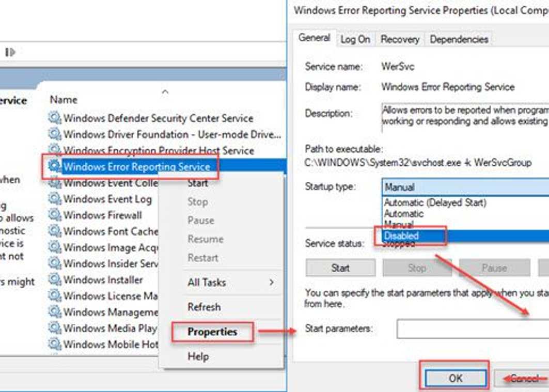
Task: Click the service Description text box
Action: [x=465, y=117]
